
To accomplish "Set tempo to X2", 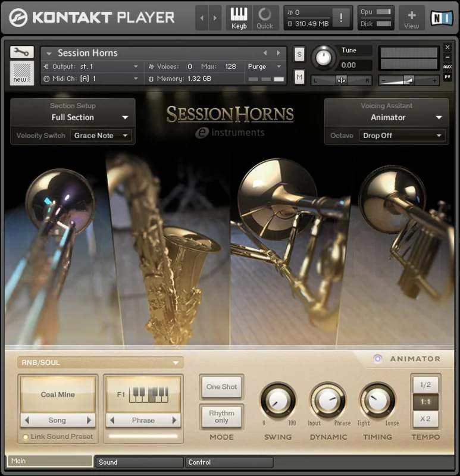I will pos(425,419).
